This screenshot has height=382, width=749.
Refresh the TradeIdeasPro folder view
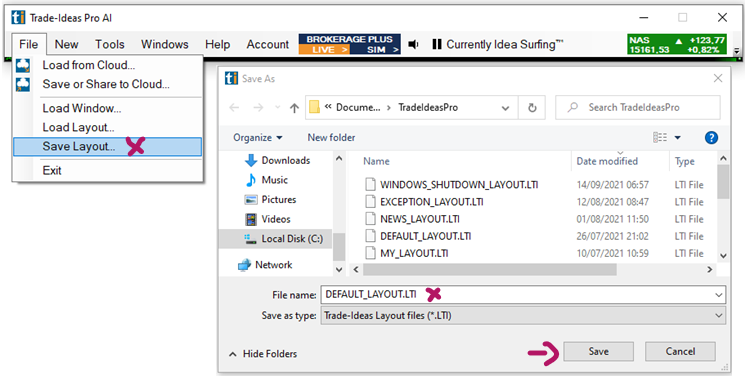point(532,108)
